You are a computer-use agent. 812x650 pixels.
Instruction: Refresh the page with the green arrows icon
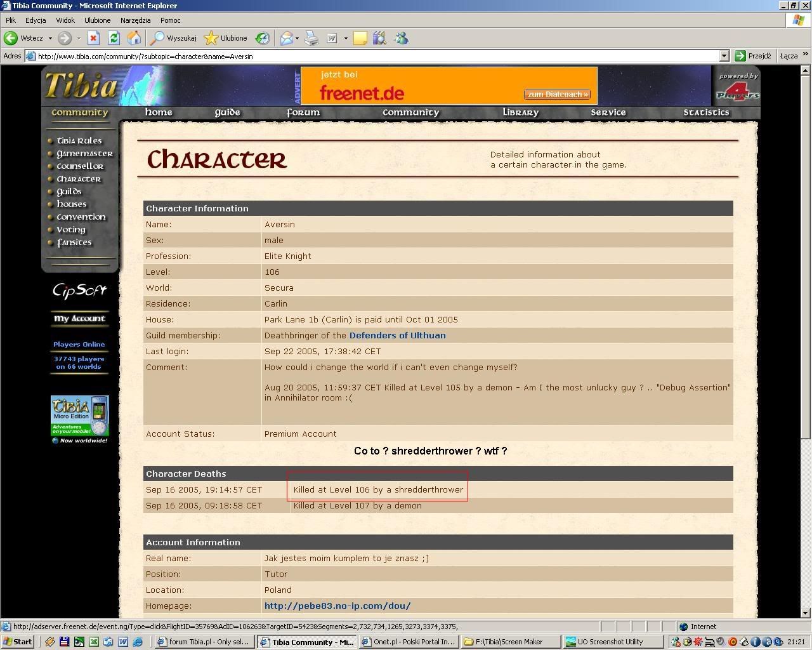114,38
